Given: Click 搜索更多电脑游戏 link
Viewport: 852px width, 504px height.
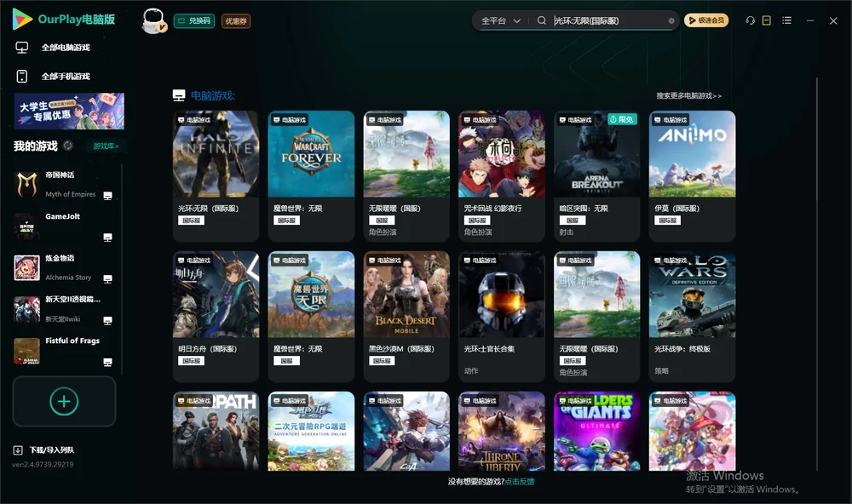Looking at the screenshot, I should click(x=688, y=96).
